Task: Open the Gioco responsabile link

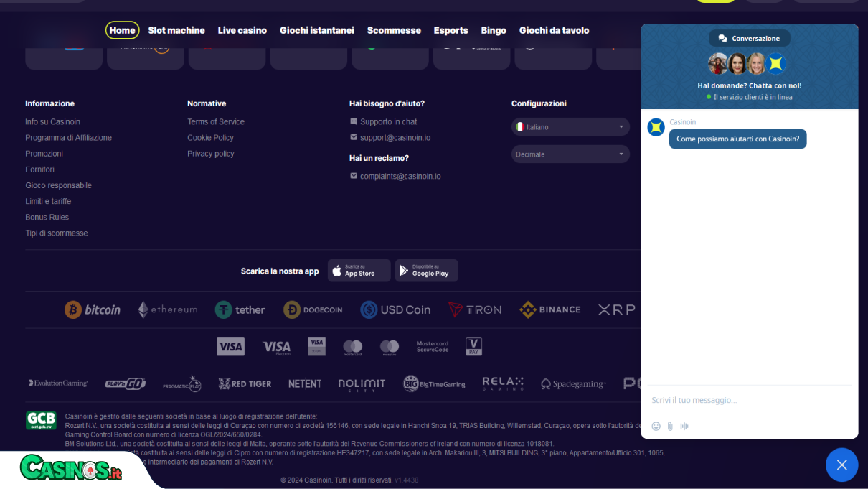Action: (59, 185)
